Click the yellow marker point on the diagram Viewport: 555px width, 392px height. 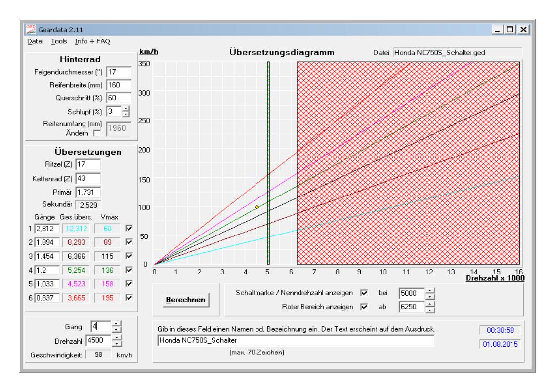[x=257, y=207]
